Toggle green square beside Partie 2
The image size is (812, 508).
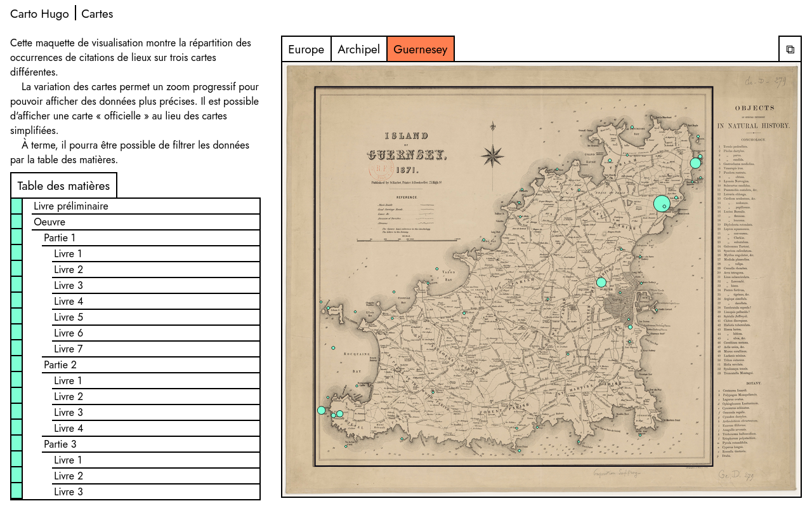(16, 364)
